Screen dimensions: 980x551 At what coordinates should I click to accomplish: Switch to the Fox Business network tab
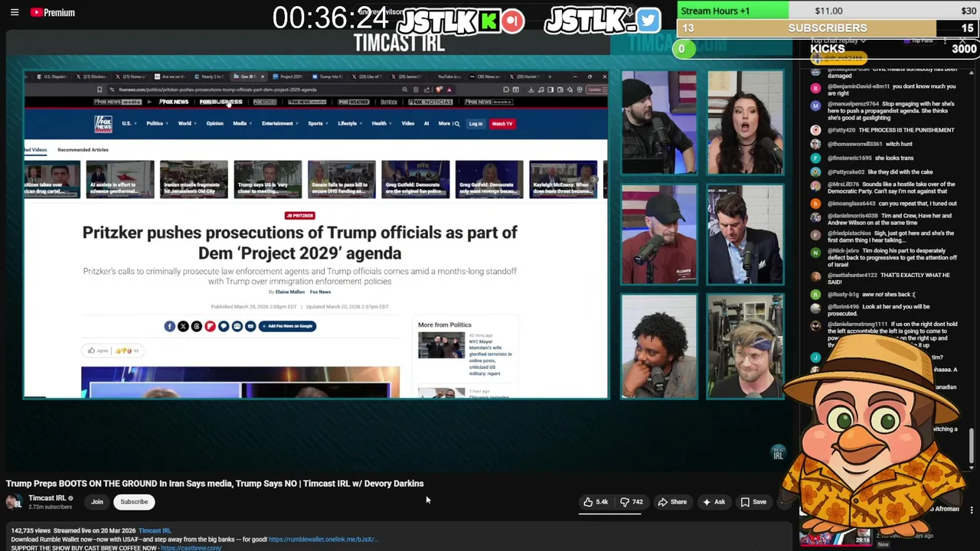click(220, 102)
